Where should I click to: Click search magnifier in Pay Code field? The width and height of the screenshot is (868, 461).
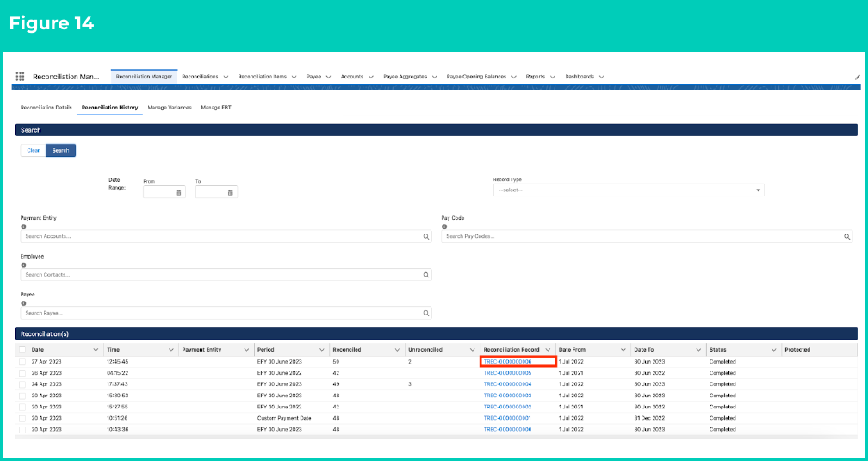click(x=846, y=237)
